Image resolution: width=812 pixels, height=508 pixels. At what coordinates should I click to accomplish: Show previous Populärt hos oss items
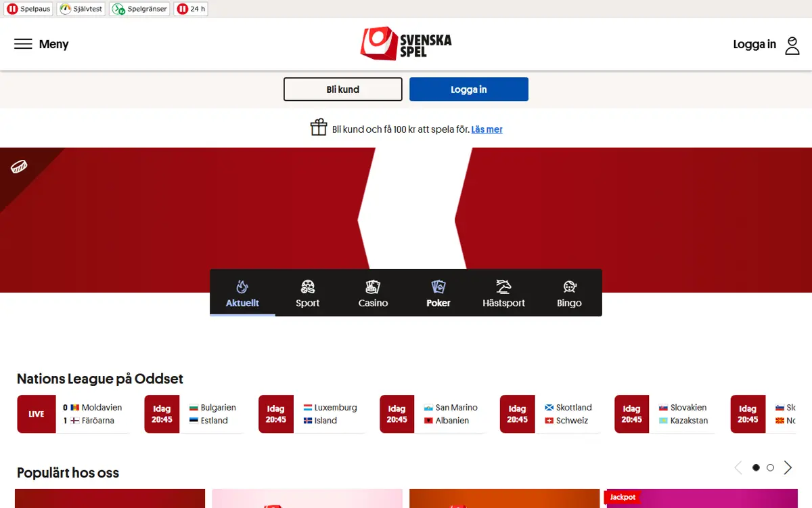tap(738, 467)
